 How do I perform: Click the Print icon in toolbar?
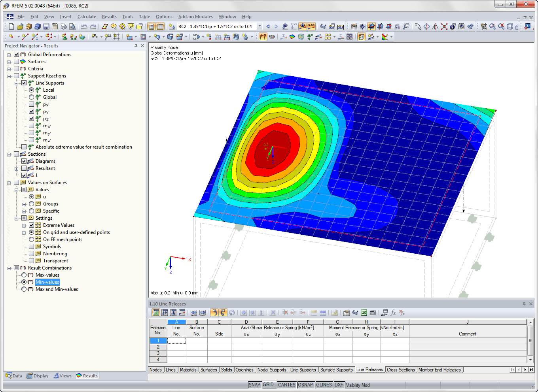[x=64, y=26]
